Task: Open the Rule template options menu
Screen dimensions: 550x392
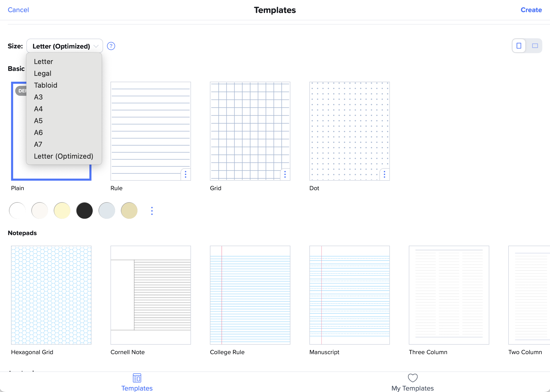Action: (x=186, y=174)
